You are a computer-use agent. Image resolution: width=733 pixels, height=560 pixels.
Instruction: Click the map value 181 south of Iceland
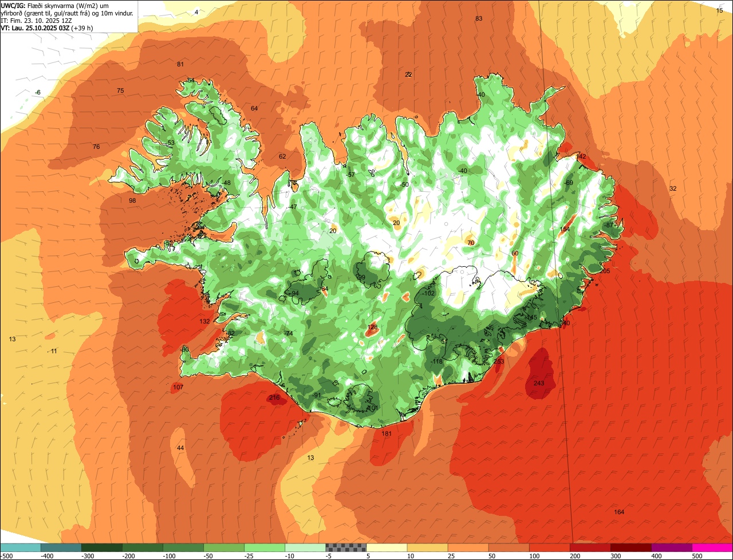387,433
